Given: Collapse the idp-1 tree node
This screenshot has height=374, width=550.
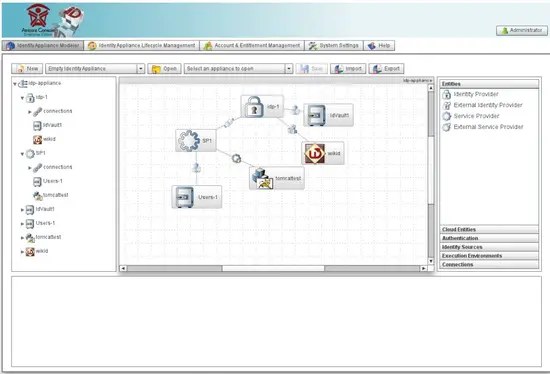Looking at the screenshot, I should point(22,98).
